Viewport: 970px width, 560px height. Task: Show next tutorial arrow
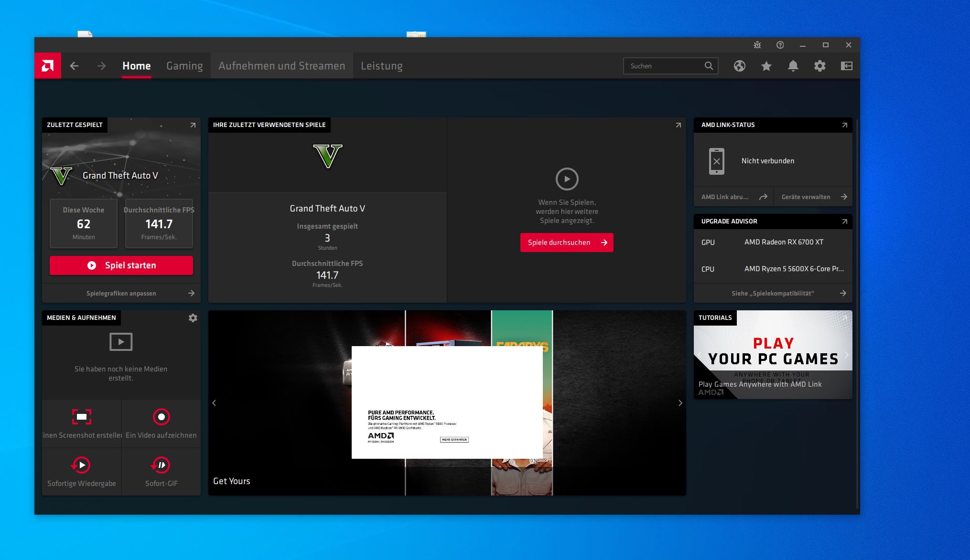847,355
